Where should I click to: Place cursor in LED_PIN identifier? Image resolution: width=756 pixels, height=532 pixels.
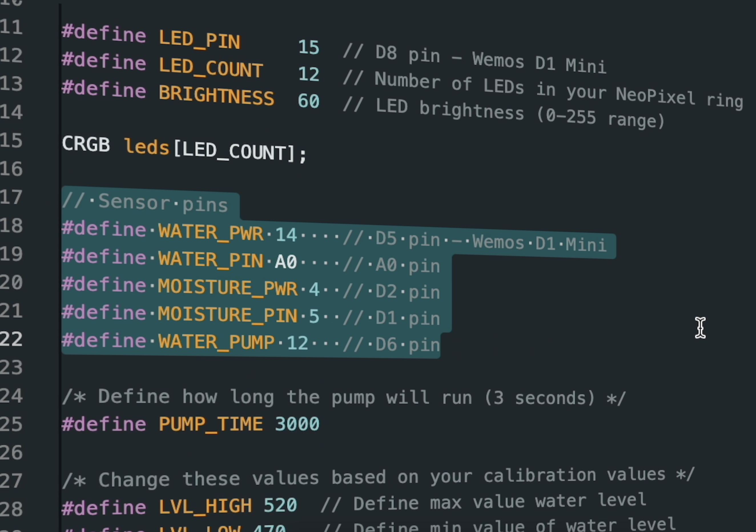click(x=200, y=40)
